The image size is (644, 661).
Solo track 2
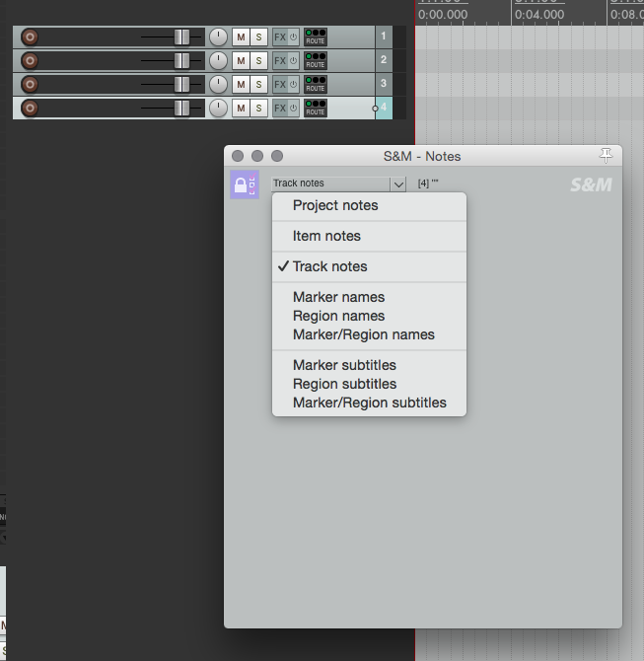pos(258,61)
